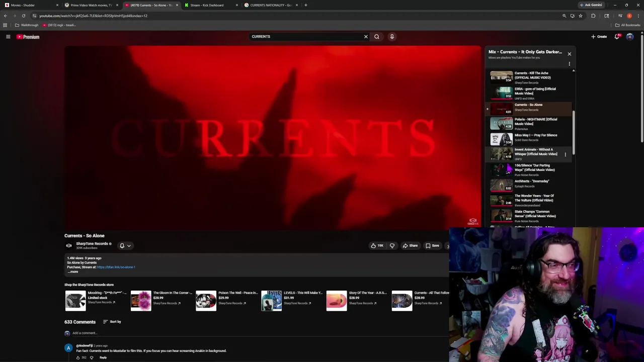Open Story Of The Year product
644x362 pixels.
[x=357, y=300]
